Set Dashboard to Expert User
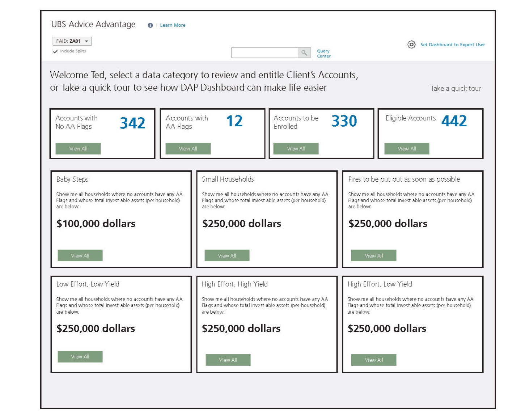525x420 pixels. (452, 44)
